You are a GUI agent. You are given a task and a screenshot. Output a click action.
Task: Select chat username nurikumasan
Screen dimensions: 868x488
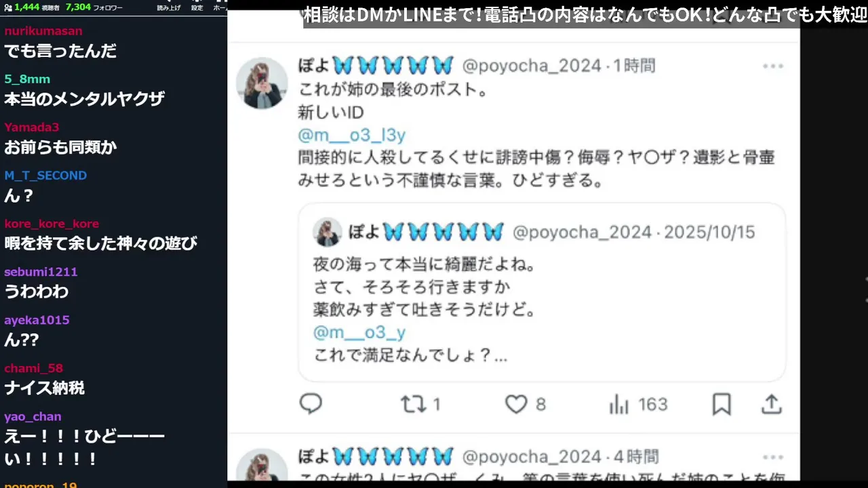pyautogui.click(x=43, y=30)
